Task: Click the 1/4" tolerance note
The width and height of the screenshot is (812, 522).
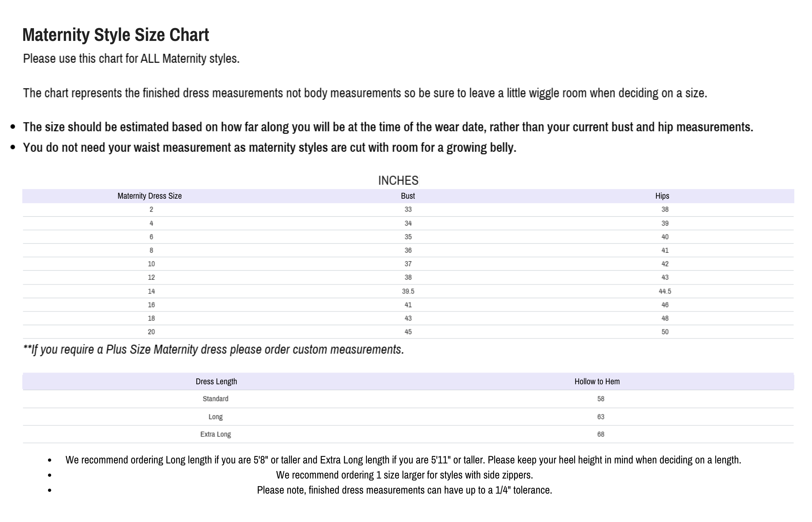Action: pyautogui.click(x=404, y=490)
